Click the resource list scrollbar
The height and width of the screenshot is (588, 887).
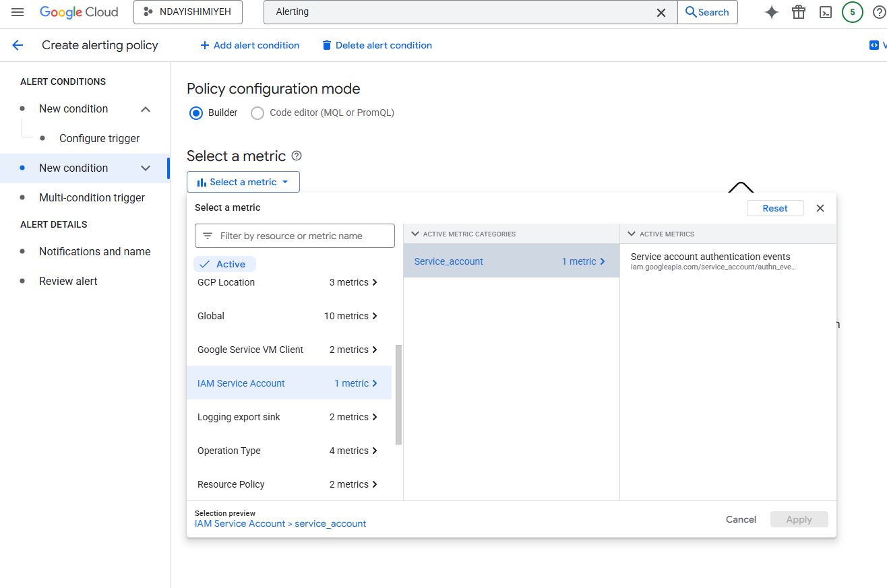click(x=398, y=395)
